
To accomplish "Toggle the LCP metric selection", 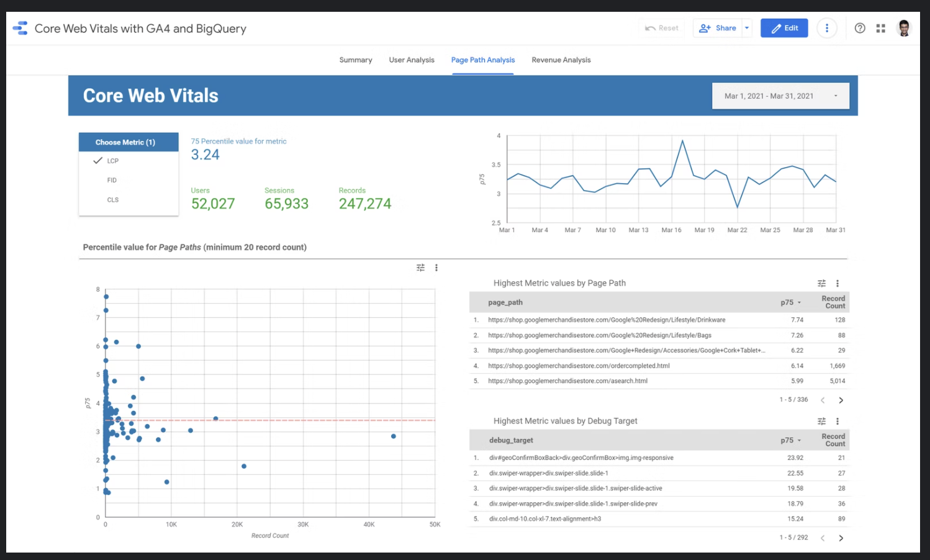I will (x=112, y=160).
